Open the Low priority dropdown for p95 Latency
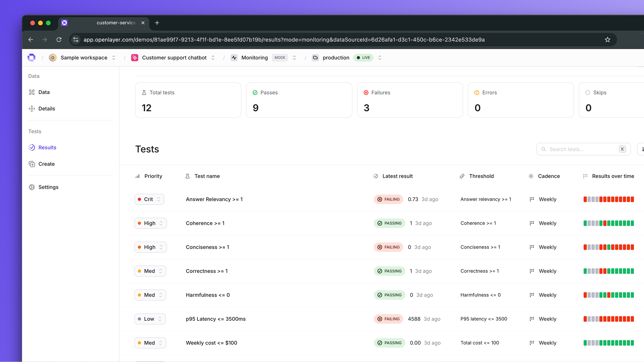 [150, 319]
